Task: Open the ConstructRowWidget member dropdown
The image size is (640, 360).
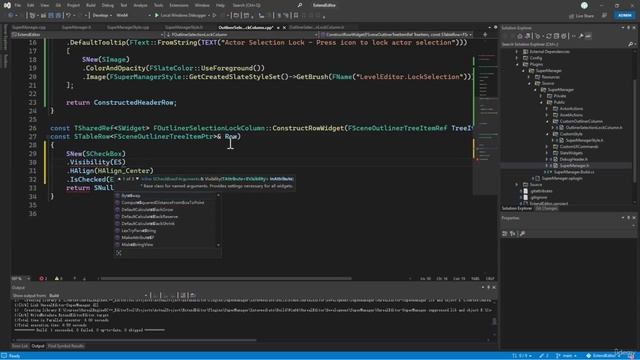Action: (x=397, y=35)
